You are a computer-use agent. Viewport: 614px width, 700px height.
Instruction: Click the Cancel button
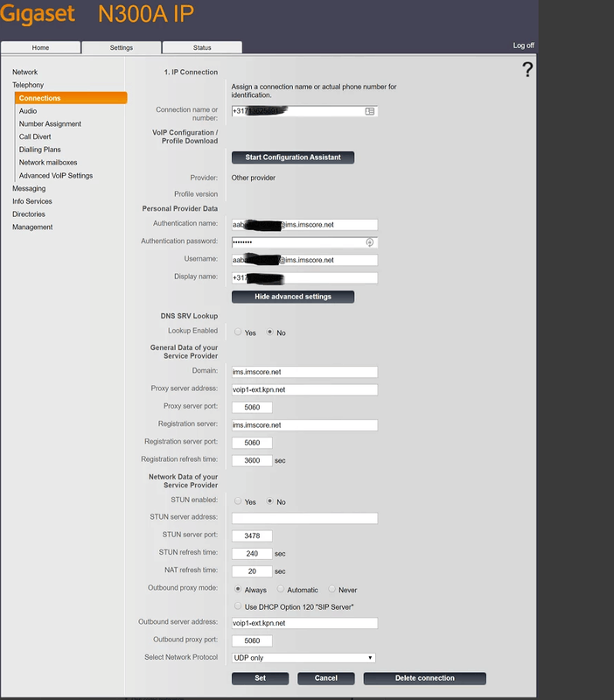tap(326, 678)
